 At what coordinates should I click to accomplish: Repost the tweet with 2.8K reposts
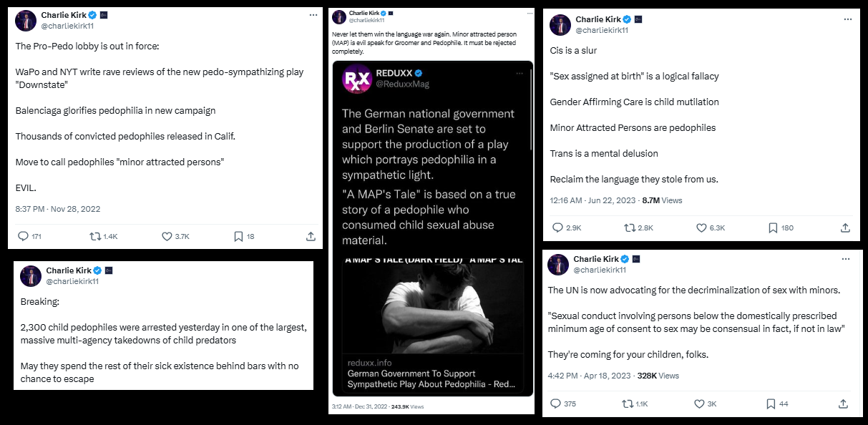click(630, 228)
